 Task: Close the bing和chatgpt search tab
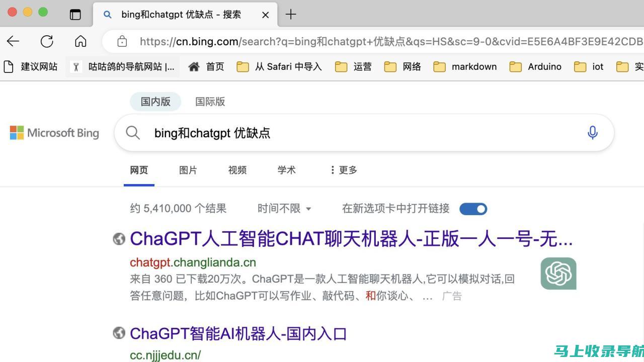(265, 15)
